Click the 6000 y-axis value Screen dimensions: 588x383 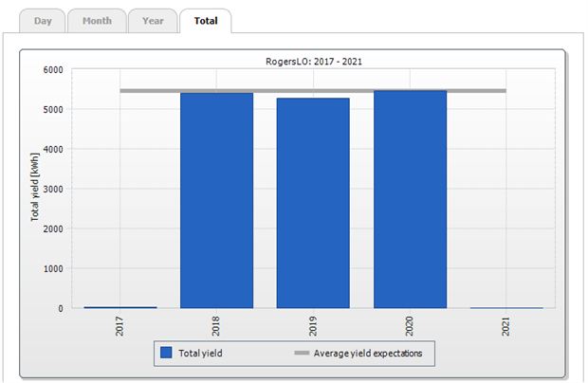(x=53, y=70)
